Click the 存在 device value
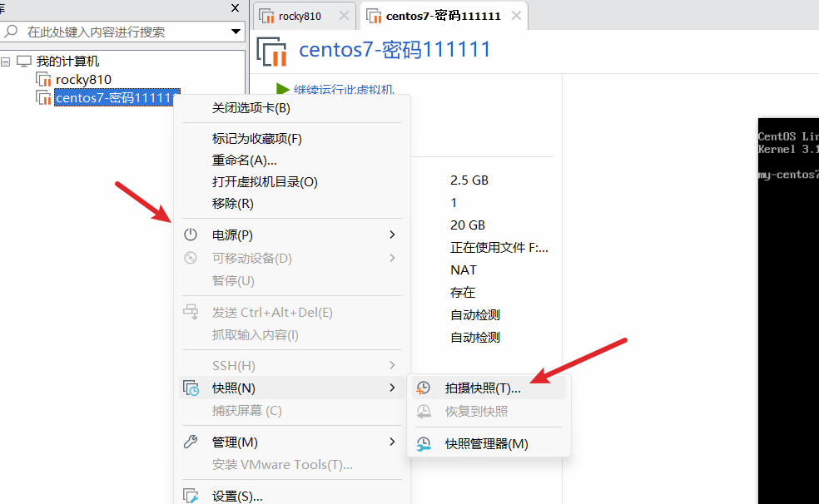The image size is (819, 504). click(463, 292)
